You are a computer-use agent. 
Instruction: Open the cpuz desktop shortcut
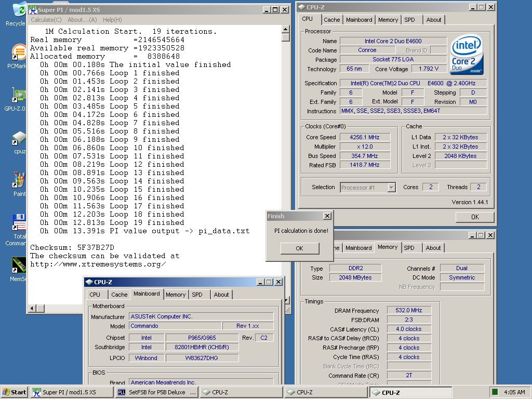coord(19,142)
